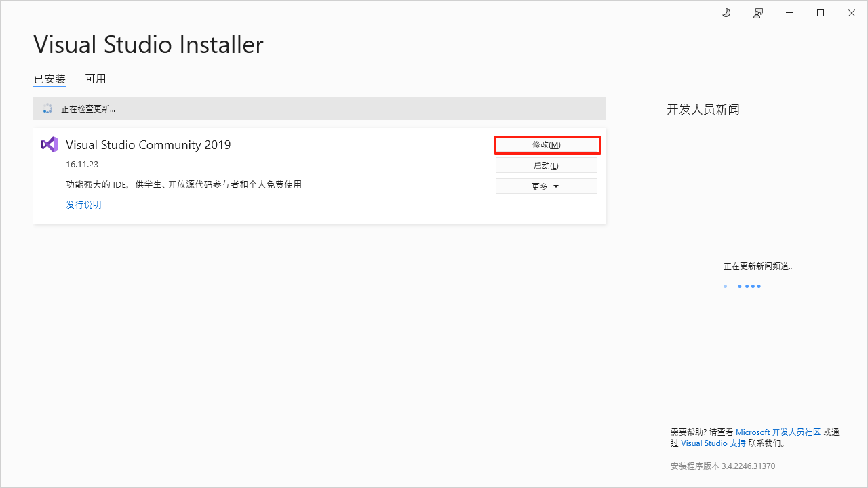Click the 开发人员新闻 panel heading
The height and width of the screenshot is (488, 868).
[x=703, y=109]
